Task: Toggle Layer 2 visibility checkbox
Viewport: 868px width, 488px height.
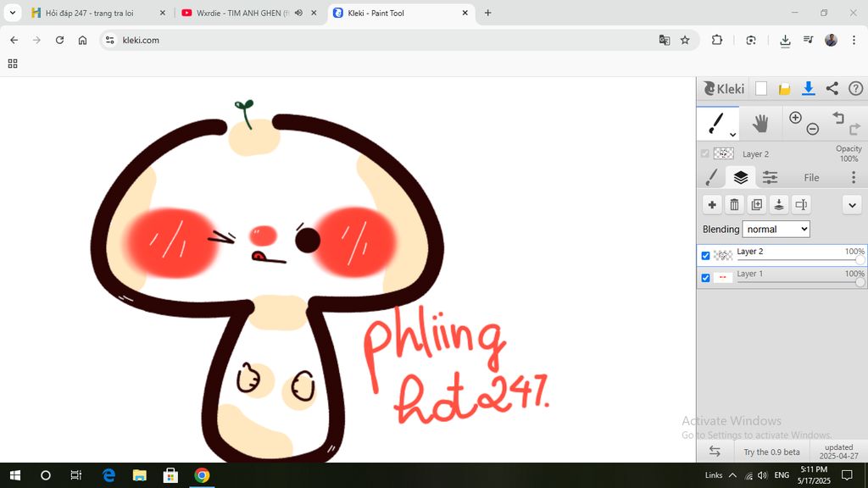Action: (x=705, y=256)
